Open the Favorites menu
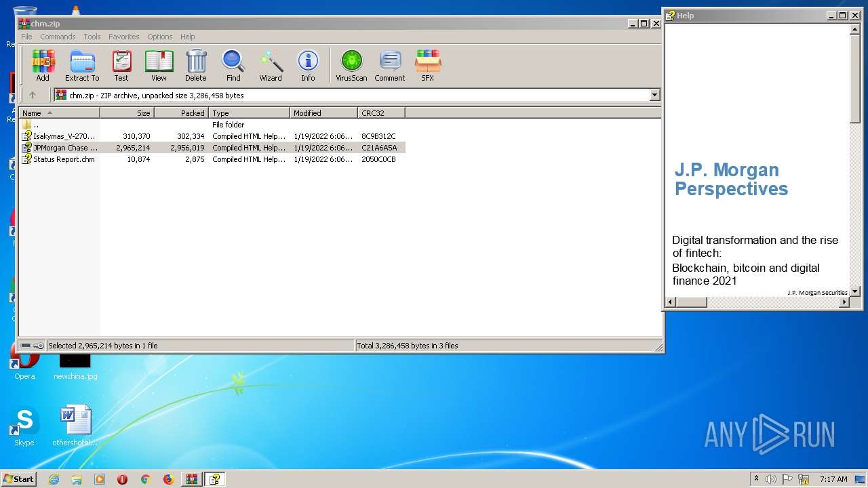 click(x=124, y=37)
